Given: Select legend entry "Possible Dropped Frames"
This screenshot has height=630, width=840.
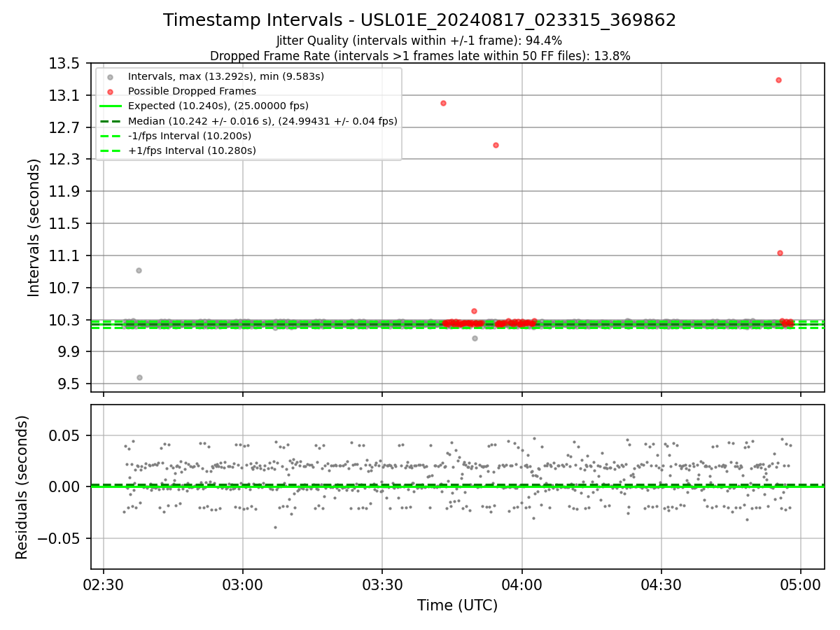Looking at the screenshot, I should pyautogui.click(x=192, y=91).
